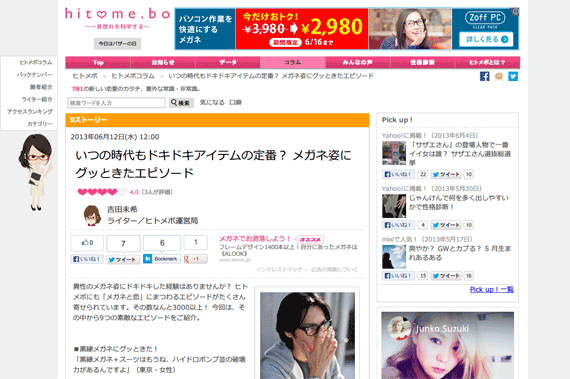
Task: Select カテゴリー in the left sidebar
Action: click(40, 124)
